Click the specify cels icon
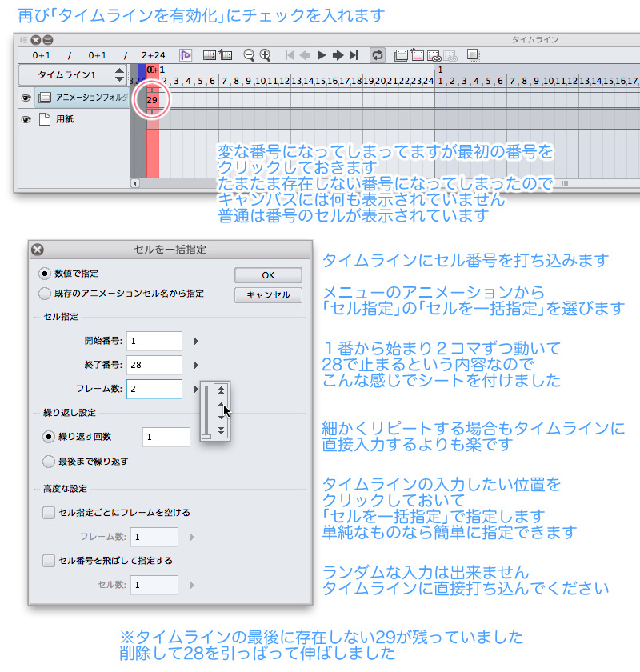This screenshot has width=640, height=672. point(434,55)
